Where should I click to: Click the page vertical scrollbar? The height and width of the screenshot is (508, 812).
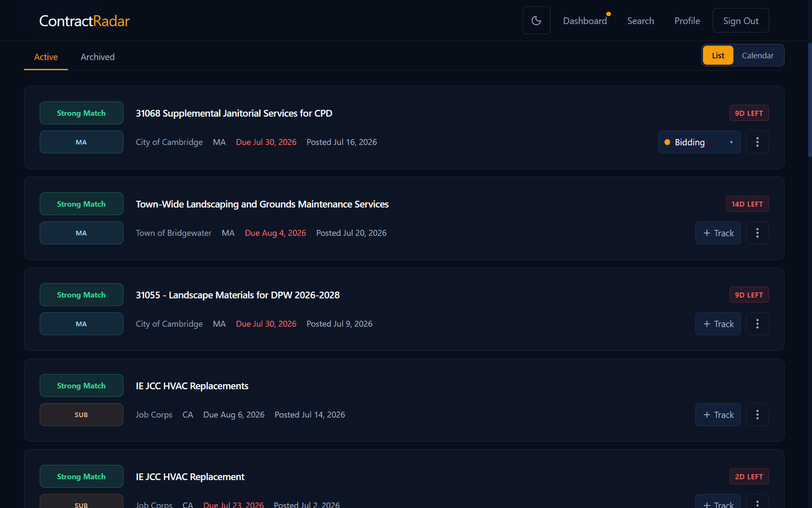tap(809, 100)
